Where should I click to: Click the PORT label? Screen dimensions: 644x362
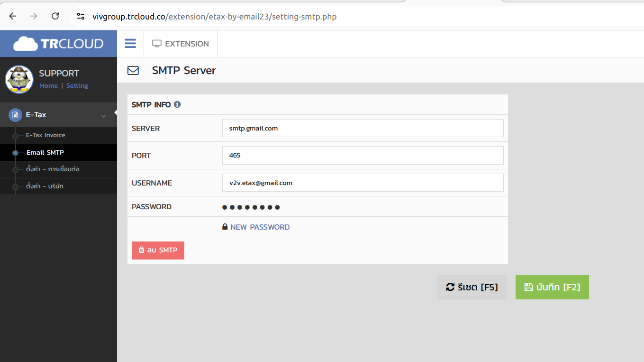(141, 156)
